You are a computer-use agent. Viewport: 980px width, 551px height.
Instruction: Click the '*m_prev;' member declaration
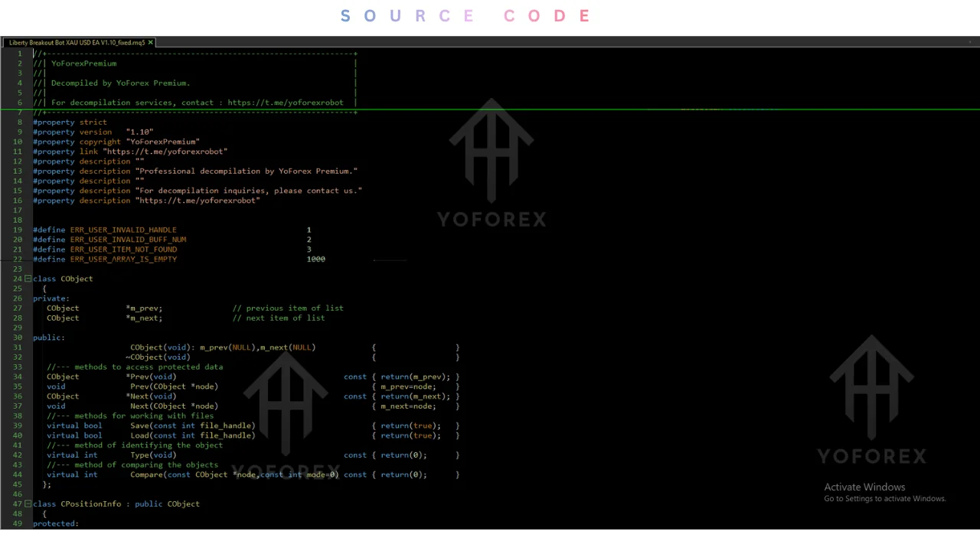tap(144, 308)
